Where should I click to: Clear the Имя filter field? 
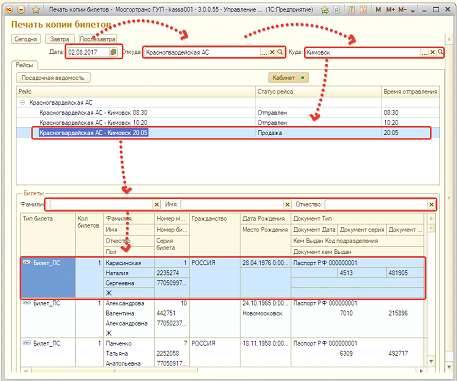click(287, 204)
